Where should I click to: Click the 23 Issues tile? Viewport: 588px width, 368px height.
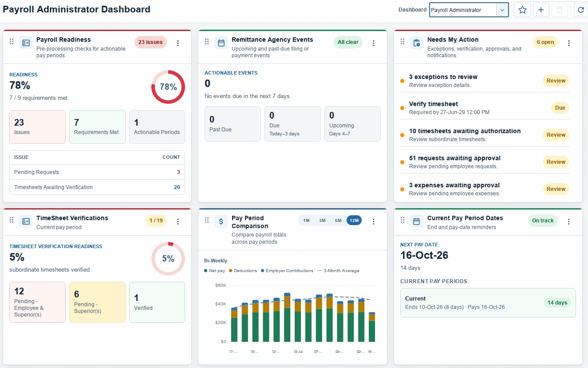37,127
